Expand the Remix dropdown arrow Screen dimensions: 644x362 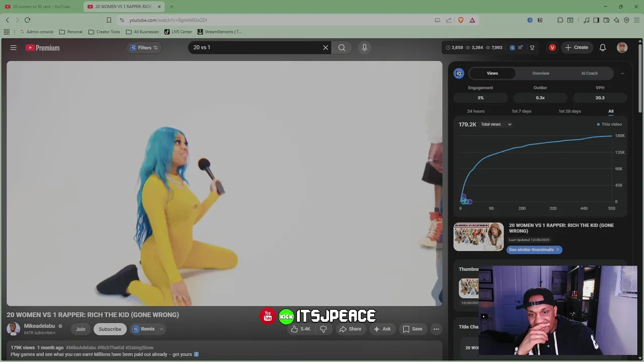tap(161, 329)
